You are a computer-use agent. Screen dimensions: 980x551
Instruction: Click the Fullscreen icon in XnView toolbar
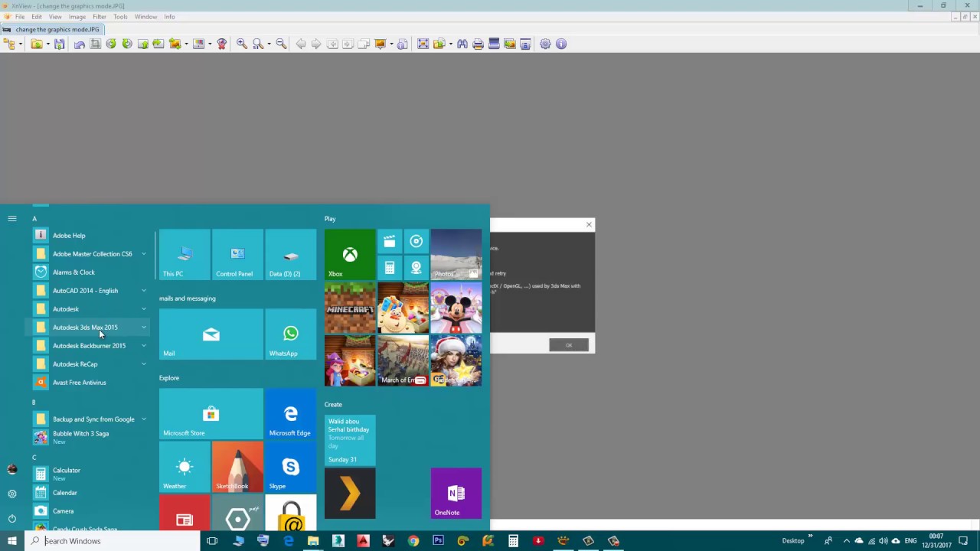point(423,44)
